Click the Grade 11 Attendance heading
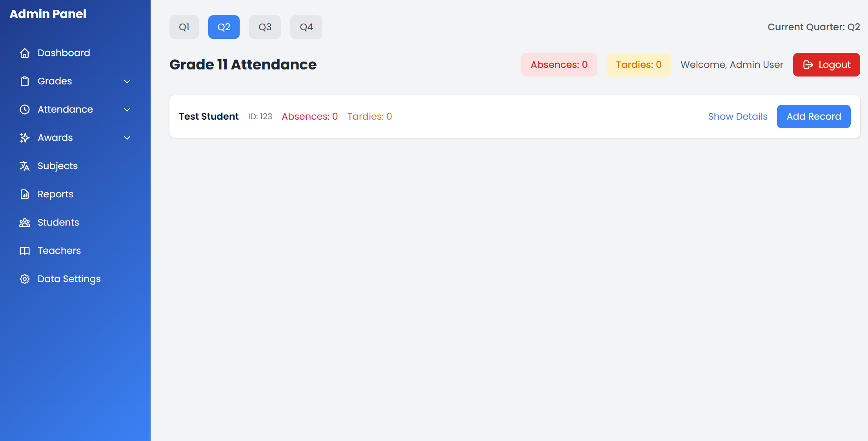This screenshot has width=868, height=441. 243,65
